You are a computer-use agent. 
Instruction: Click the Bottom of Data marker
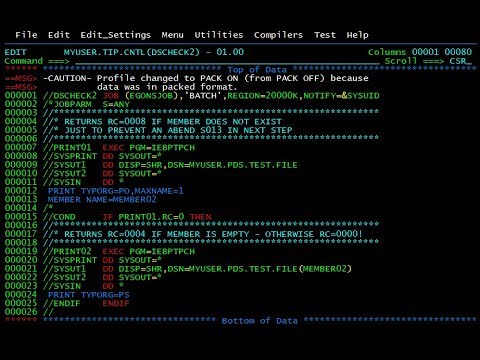tap(260, 321)
